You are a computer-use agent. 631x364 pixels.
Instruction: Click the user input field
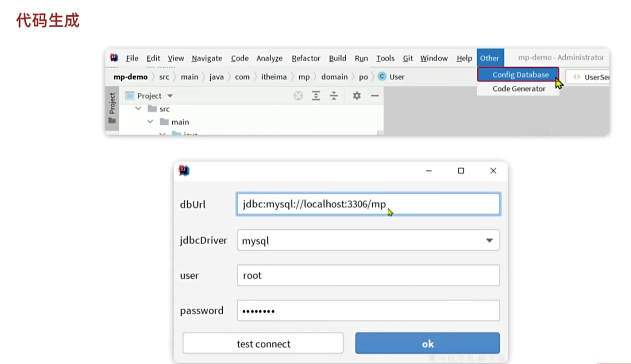click(x=368, y=275)
